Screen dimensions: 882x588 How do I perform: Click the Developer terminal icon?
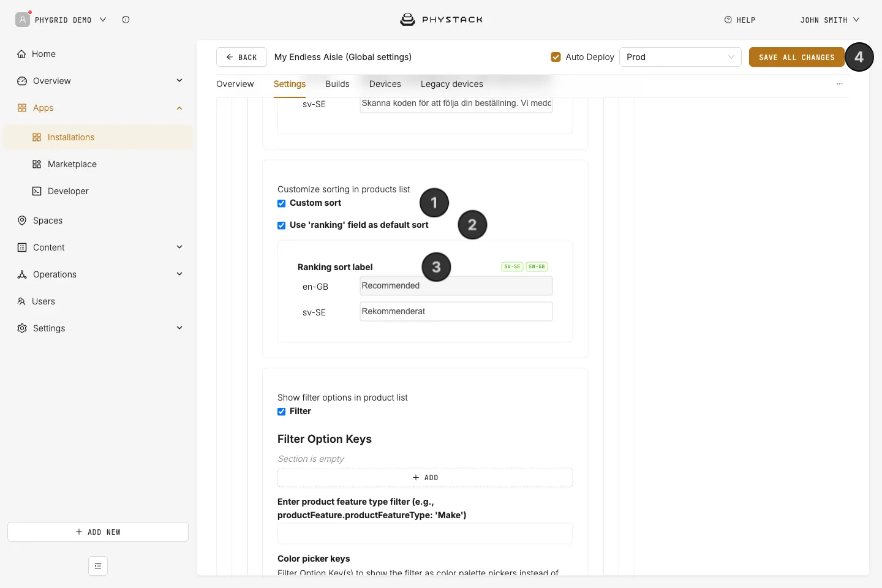pos(37,191)
